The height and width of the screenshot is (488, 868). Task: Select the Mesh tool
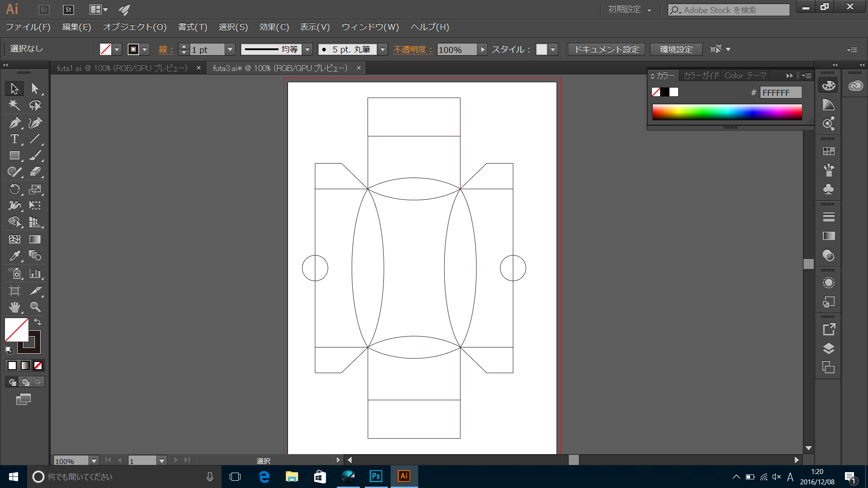[14, 239]
